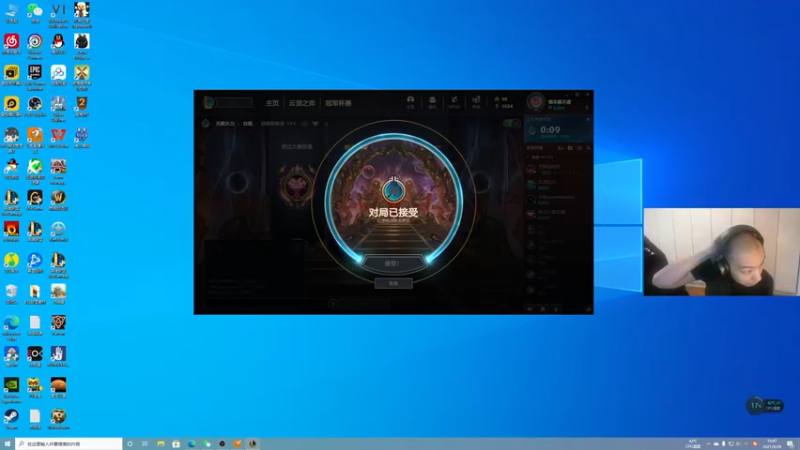Open the WPS Office desktop icon
The width and height of the screenshot is (800, 450).
pos(58,138)
